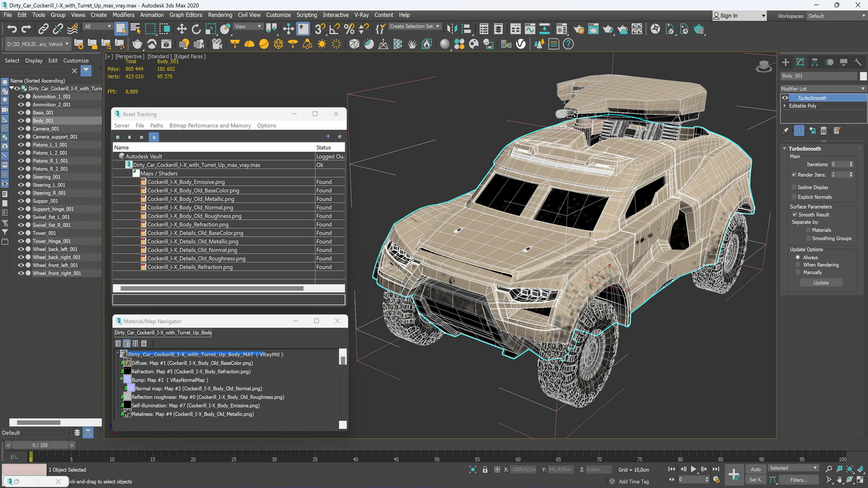Screen dimensions: 868x488
Task: Toggle selection lock padlock icon
Action: (485, 469)
